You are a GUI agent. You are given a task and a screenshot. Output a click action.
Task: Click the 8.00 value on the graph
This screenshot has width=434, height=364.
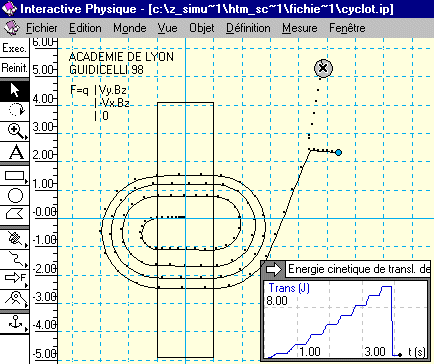(277, 301)
